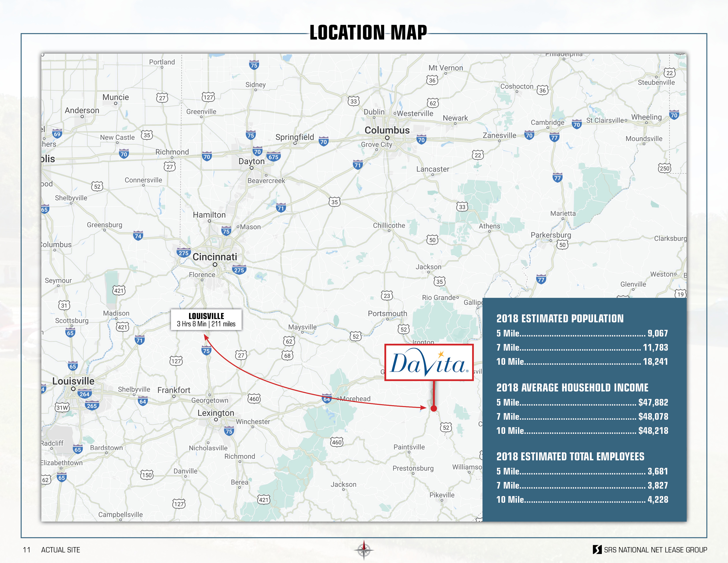Click the SRS logo mark in footer
728x563 pixels.
coord(597,549)
